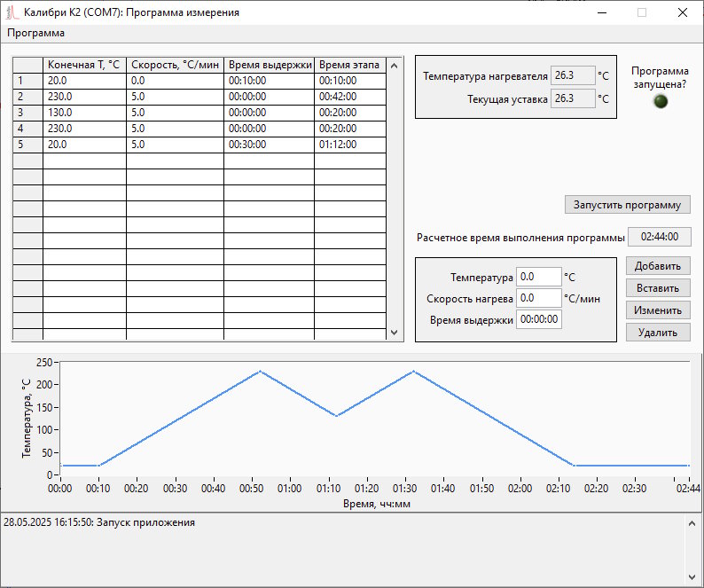This screenshot has width=704, height=588.
Task: Click hold time 00:10:00 in row 1
Action: point(269,81)
